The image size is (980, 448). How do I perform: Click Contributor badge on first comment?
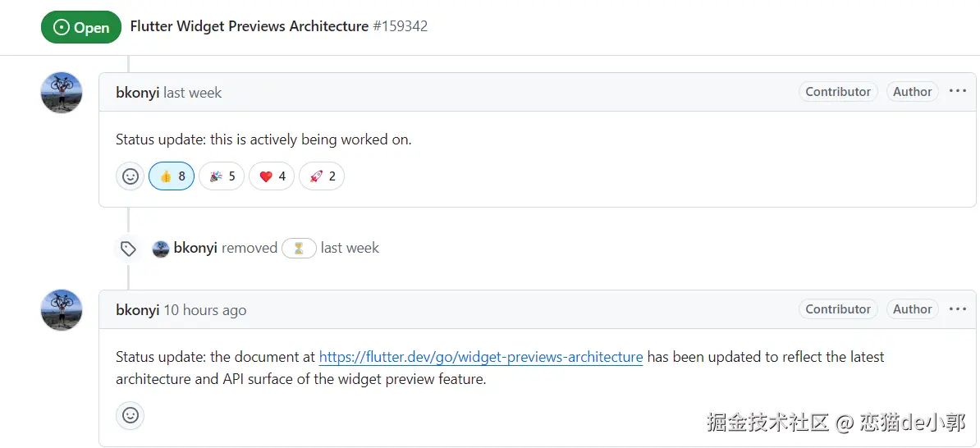pyautogui.click(x=838, y=92)
